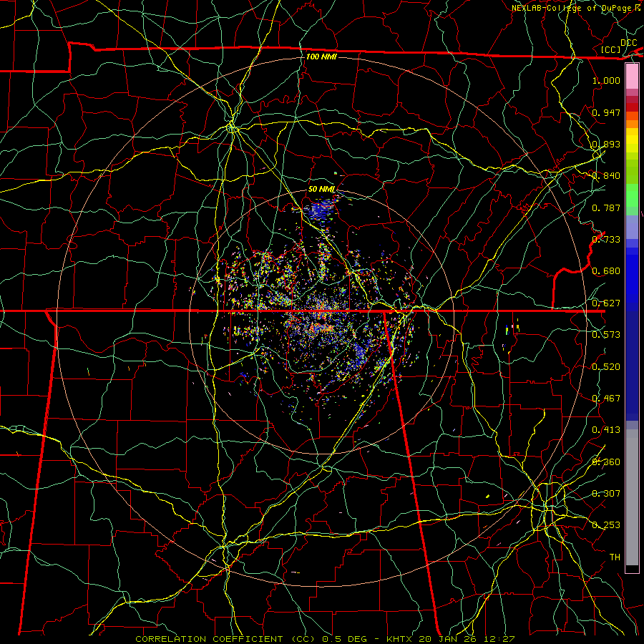
Task: Click the DCC label above color scale
Action: pos(628,43)
